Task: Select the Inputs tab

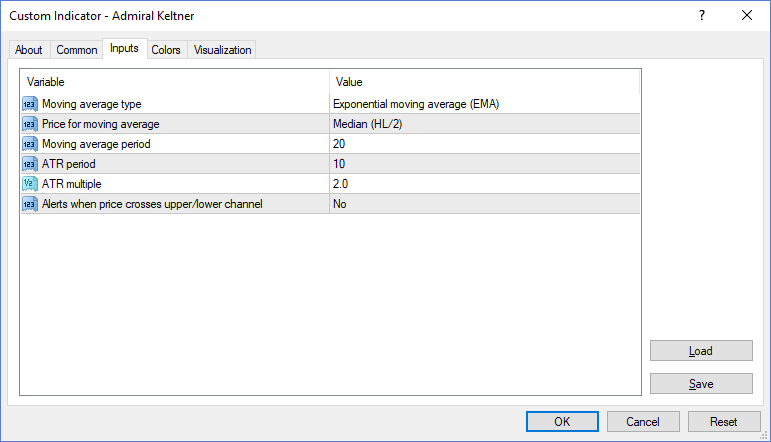Action: [124, 48]
